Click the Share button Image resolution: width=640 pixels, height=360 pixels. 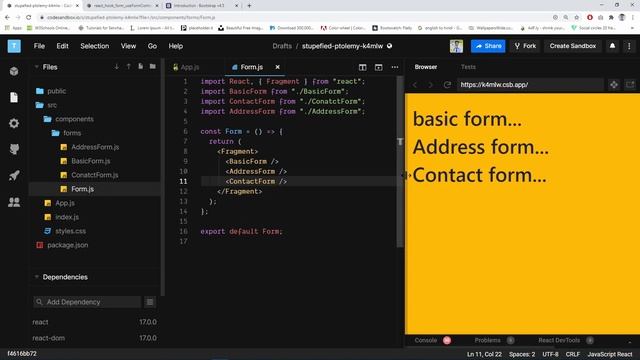488,46
